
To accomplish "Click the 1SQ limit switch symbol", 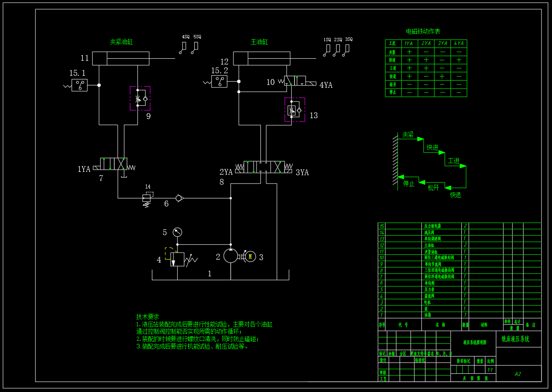I will click(x=327, y=50).
